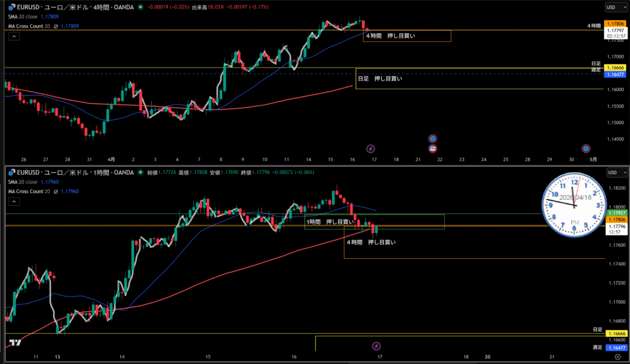This screenshot has height=364, width=630.
Task: Click EURUSD 1時間 OANDA symbol title
Action: pos(74,173)
